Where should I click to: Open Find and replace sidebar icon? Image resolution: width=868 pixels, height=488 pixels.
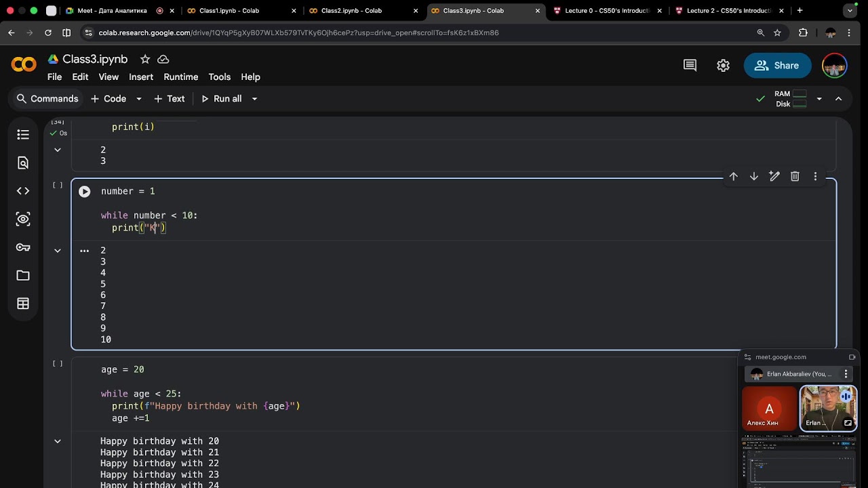point(23,163)
